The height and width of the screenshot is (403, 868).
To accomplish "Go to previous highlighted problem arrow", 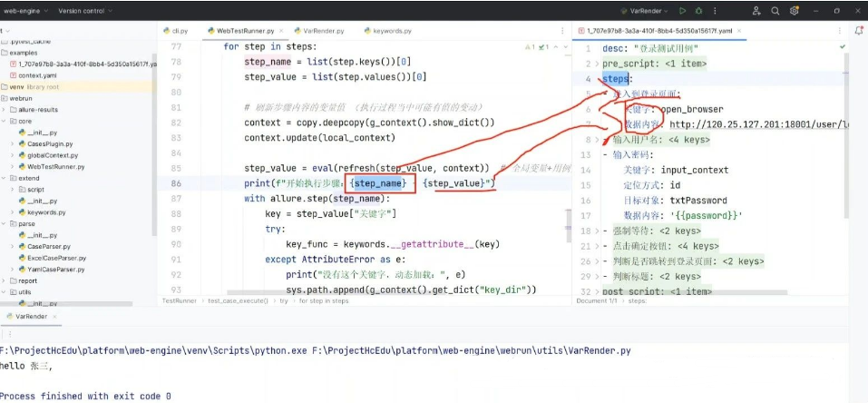I will pos(555,47).
